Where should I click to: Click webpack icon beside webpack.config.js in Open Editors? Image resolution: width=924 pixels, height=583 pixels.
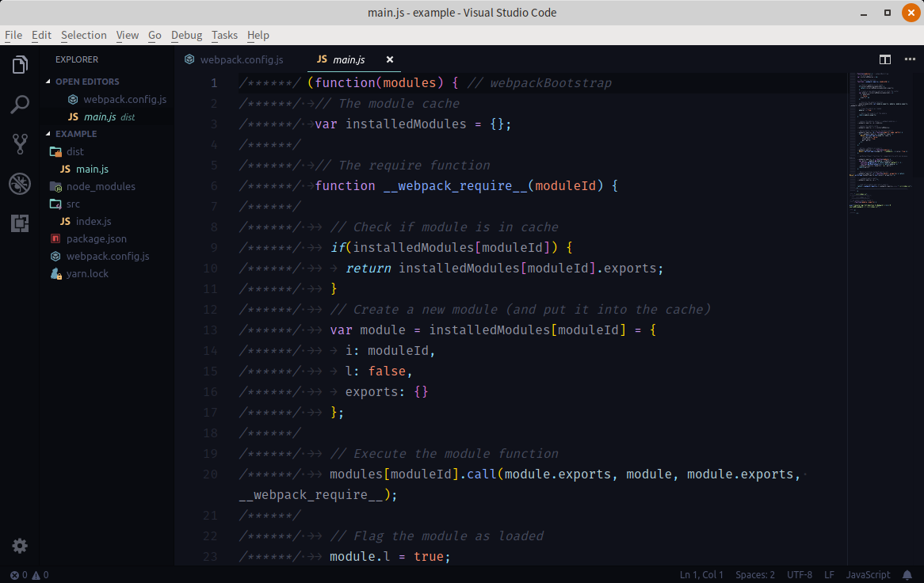(73, 100)
